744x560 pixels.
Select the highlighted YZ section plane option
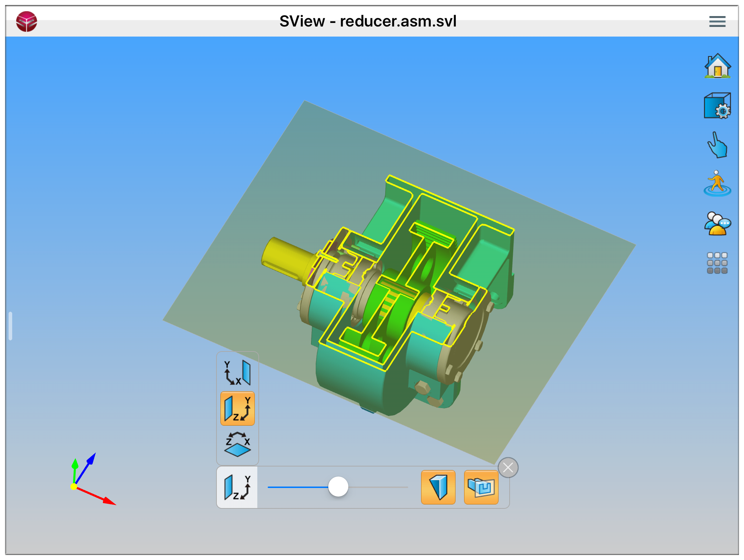coord(237,408)
